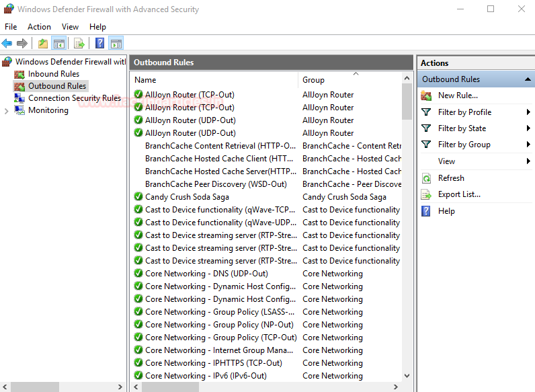Select Outbound Rules in the tree
The height and width of the screenshot is (392, 535).
[57, 86]
